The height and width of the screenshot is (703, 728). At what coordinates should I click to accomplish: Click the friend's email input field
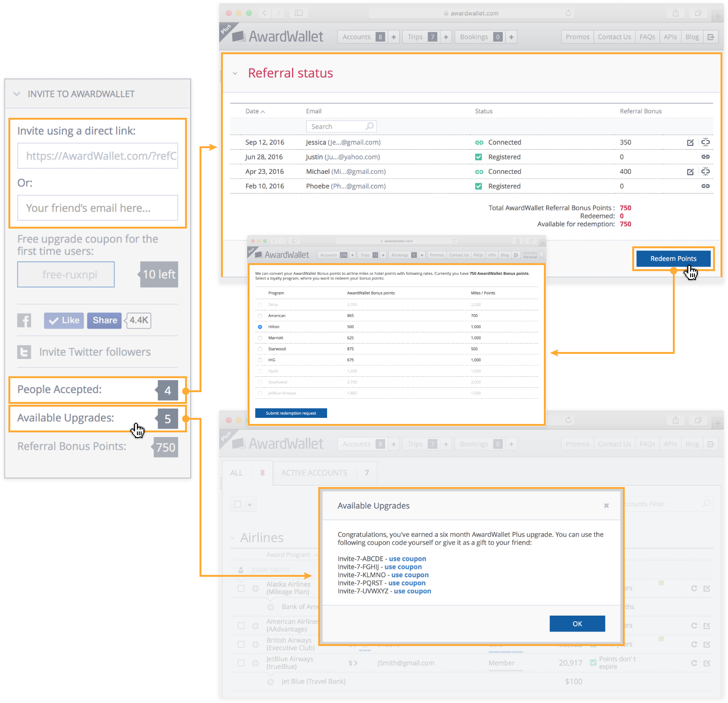coord(98,208)
